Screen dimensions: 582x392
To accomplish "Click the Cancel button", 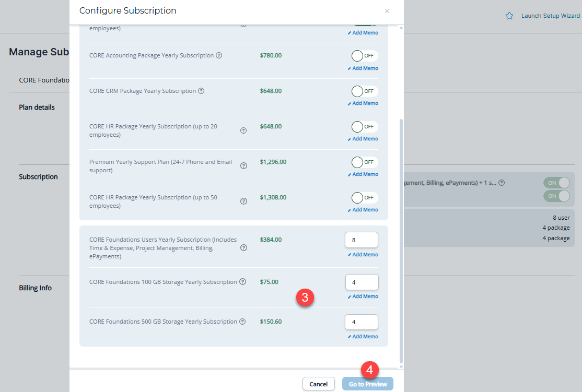I will coord(319,384).
